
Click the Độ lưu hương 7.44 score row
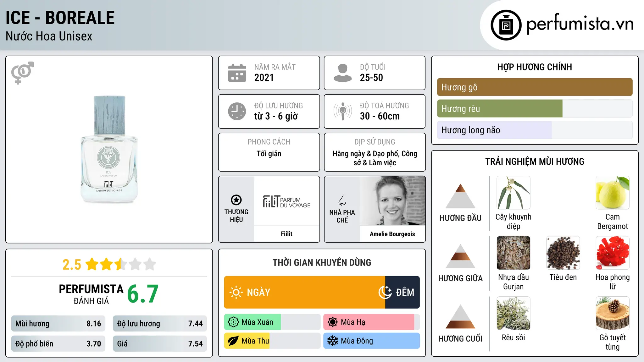160,324
